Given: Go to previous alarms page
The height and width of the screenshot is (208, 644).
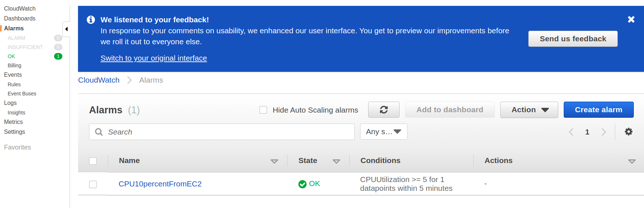Looking at the screenshot, I should click(x=571, y=132).
